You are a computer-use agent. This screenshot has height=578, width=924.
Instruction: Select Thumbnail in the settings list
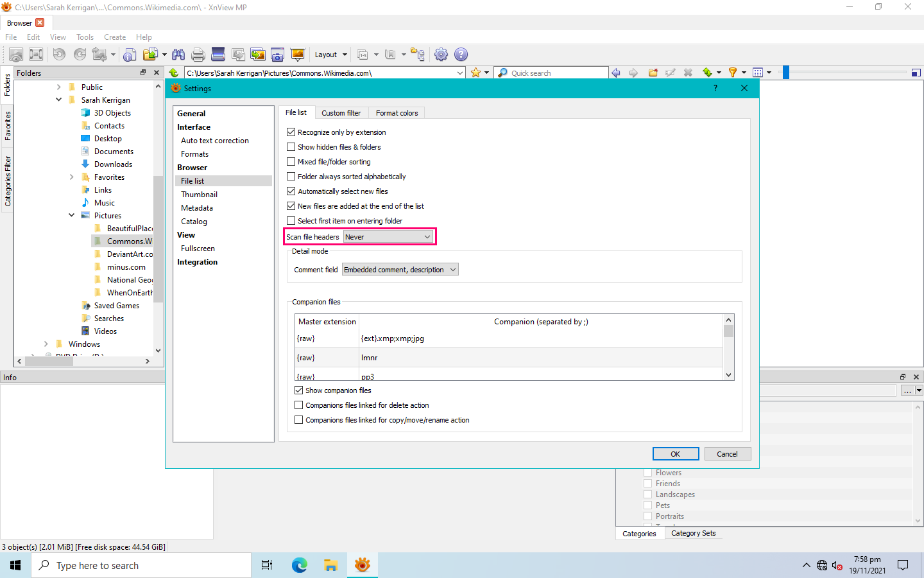pyautogui.click(x=199, y=195)
